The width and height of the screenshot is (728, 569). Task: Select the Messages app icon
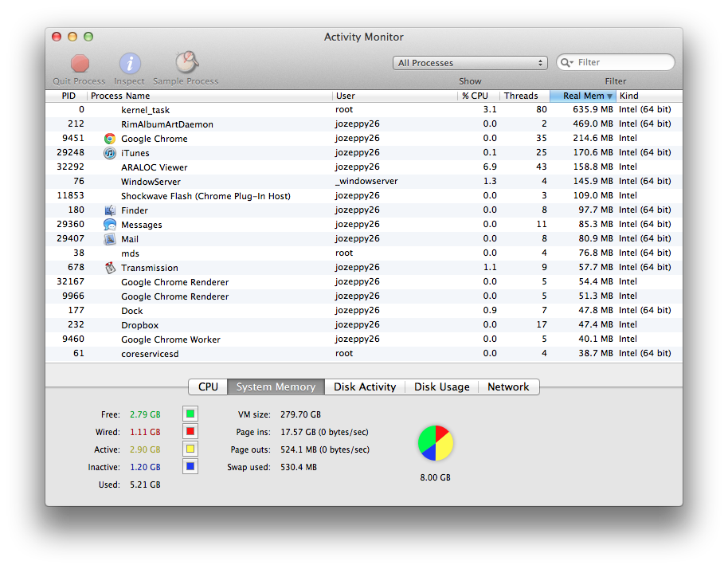tap(110, 225)
